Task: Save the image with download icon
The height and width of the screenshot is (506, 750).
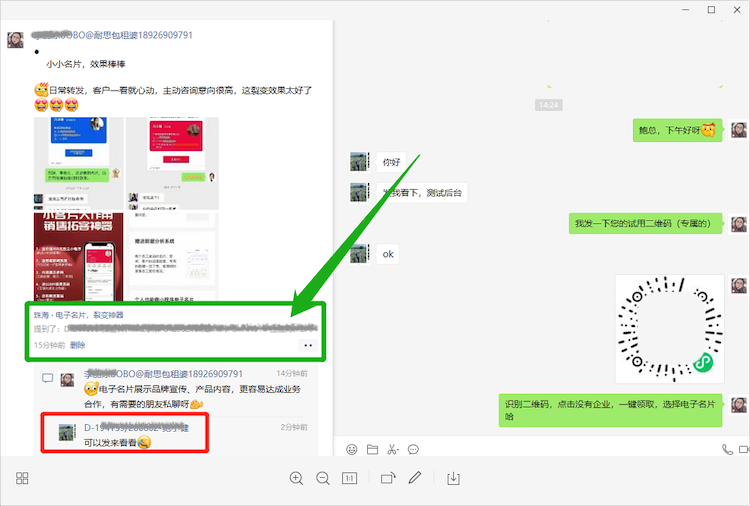Action: tap(453, 478)
